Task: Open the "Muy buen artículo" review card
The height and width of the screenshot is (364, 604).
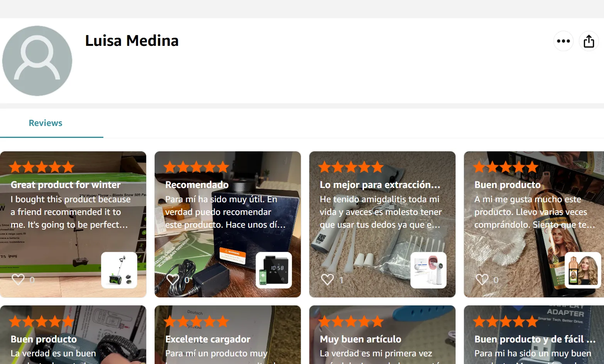Action: pyautogui.click(x=382, y=335)
